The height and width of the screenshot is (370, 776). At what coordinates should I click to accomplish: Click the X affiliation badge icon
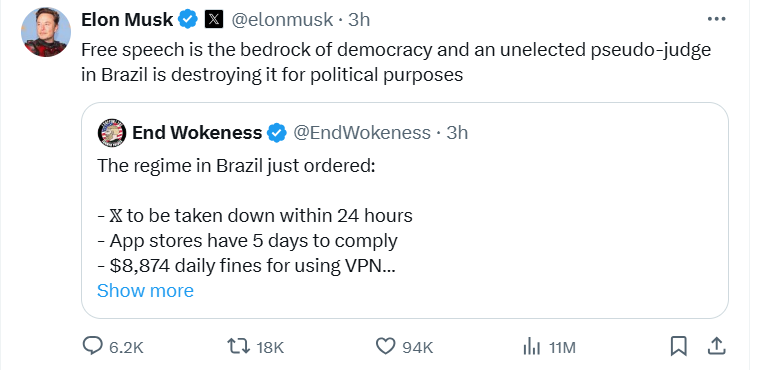213,20
